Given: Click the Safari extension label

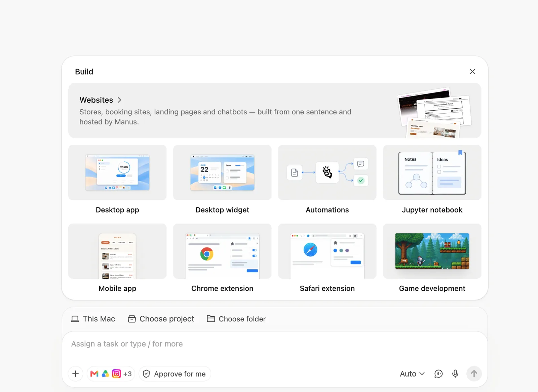Looking at the screenshot, I should (327, 288).
